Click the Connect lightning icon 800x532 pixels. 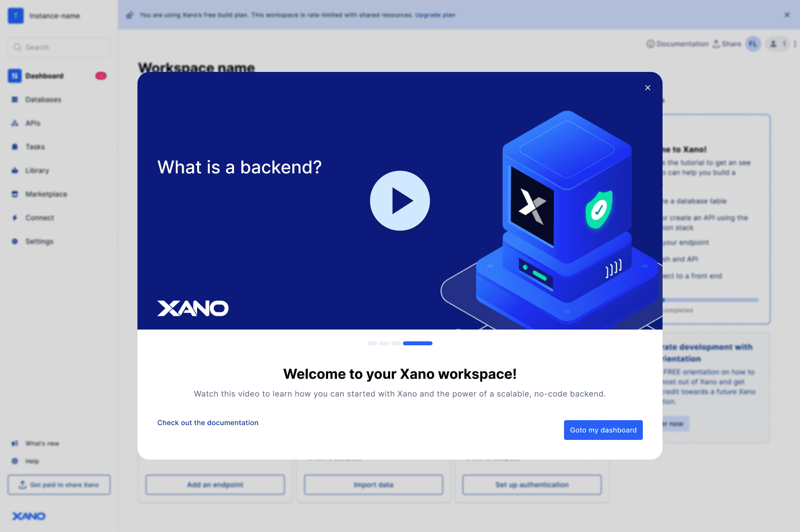15,218
